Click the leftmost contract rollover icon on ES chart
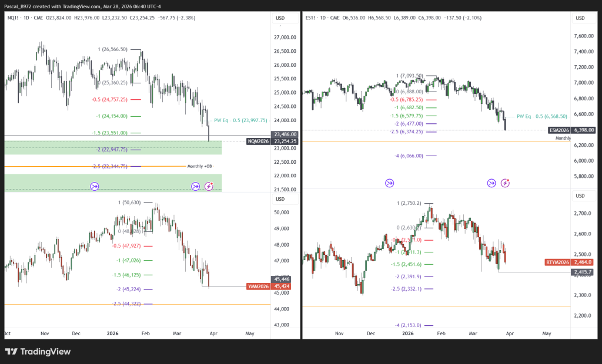 [390, 183]
